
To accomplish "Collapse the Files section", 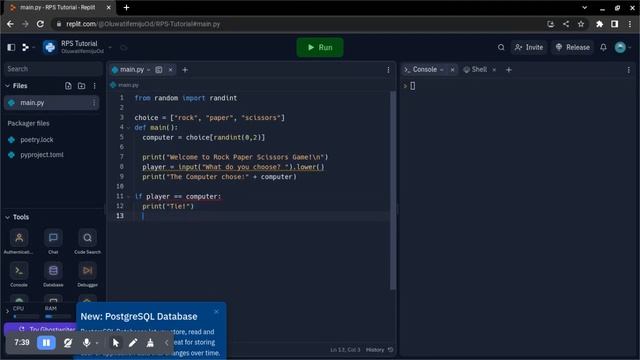I will (x=7, y=86).
